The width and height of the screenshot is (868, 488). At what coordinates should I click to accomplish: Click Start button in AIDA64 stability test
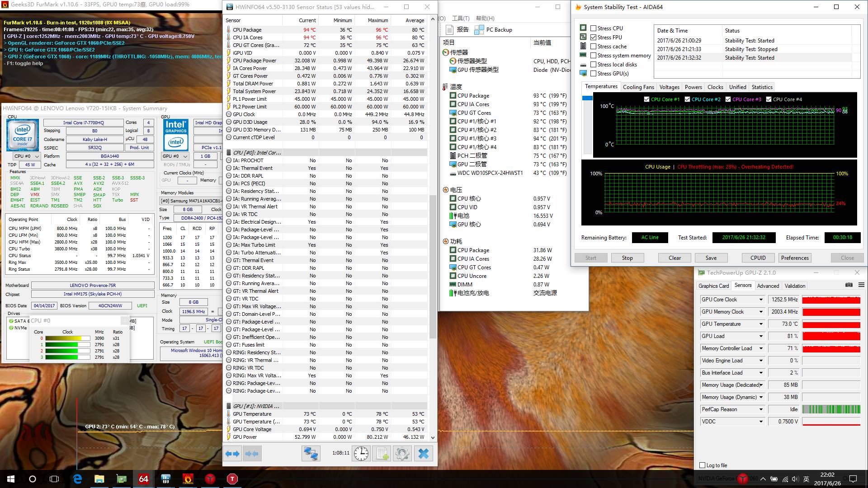click(x=590, y=258)
